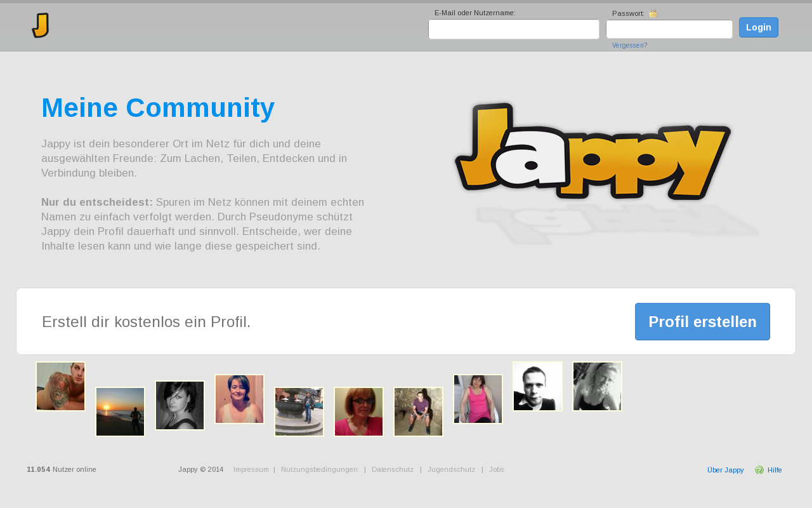Open the Impressum link
The width and height of the screenshot is (812, 508).
click(251, 470)
